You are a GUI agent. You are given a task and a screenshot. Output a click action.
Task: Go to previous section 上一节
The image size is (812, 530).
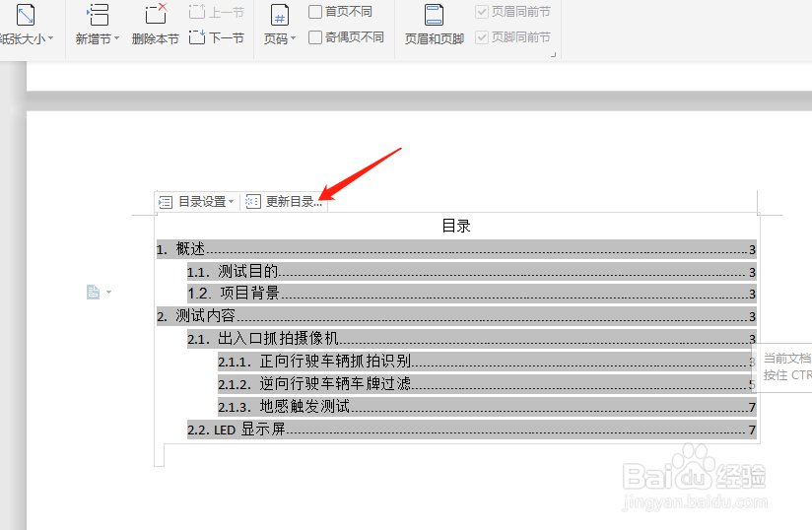pyautogui.click(x=217, y=12)
